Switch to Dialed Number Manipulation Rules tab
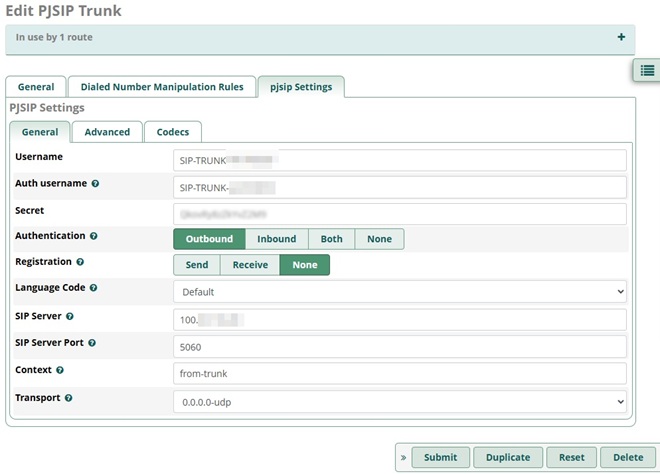 (x=162, y=87)
